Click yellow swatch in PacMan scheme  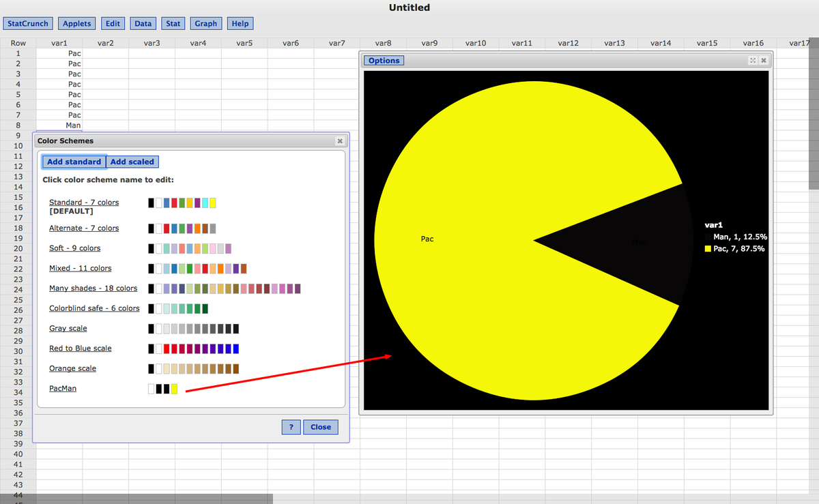174,389
